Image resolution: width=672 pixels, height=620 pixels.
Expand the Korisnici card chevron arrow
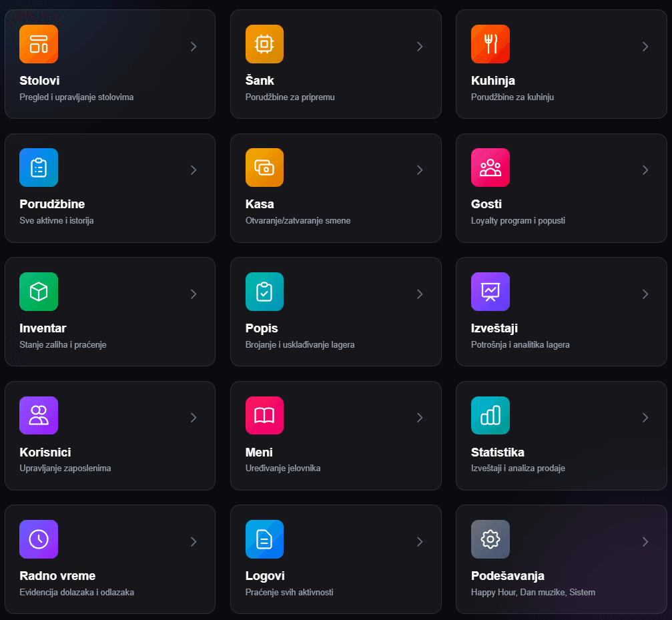pos(194,418)
